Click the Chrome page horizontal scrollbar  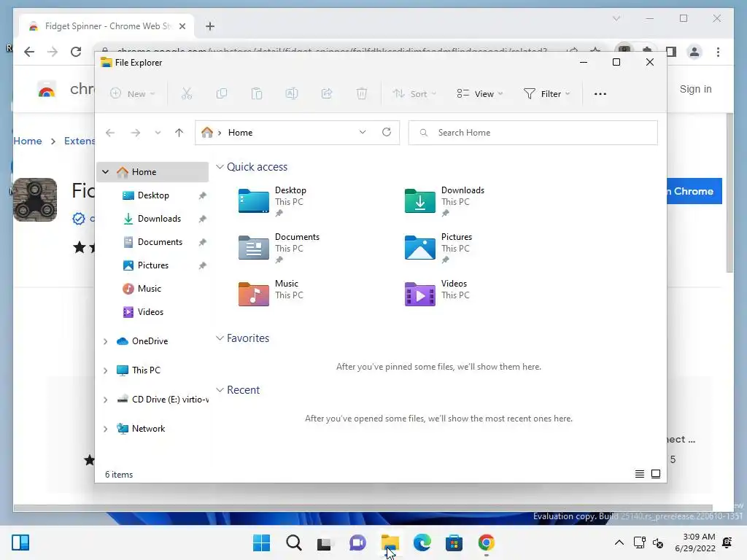(x=363, y=507)
